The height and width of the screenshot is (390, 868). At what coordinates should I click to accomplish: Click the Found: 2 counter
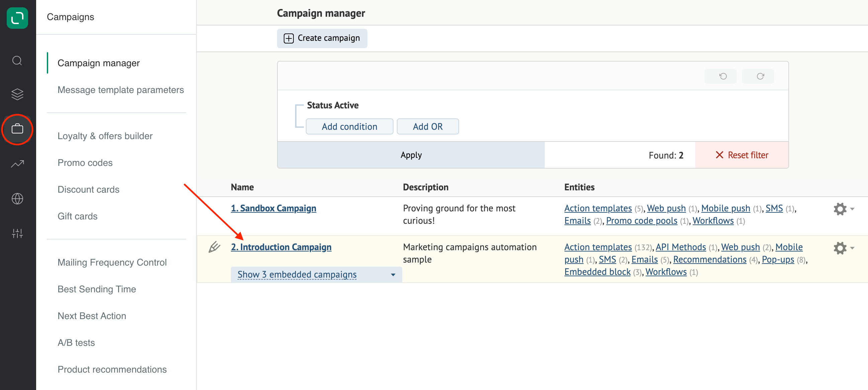coord(666,155)
